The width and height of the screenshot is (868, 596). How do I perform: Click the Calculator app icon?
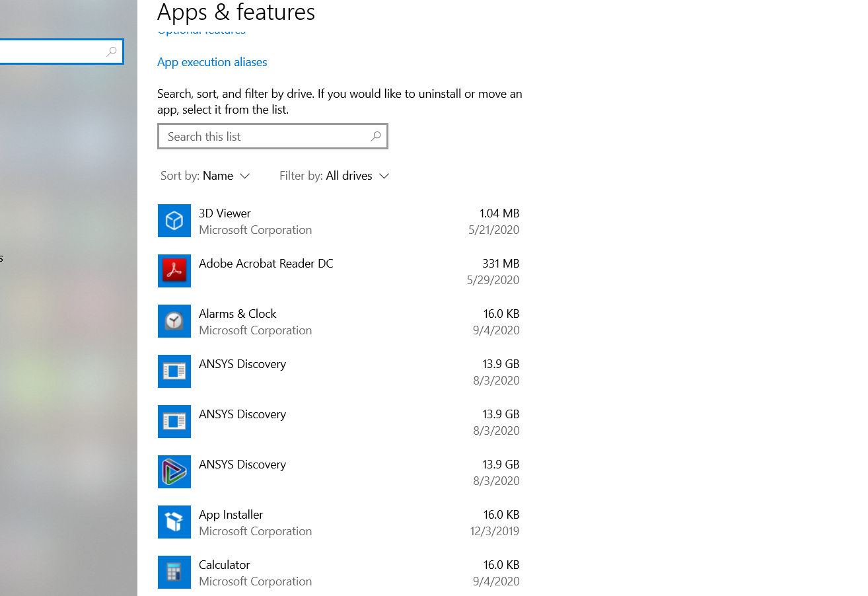174,572
